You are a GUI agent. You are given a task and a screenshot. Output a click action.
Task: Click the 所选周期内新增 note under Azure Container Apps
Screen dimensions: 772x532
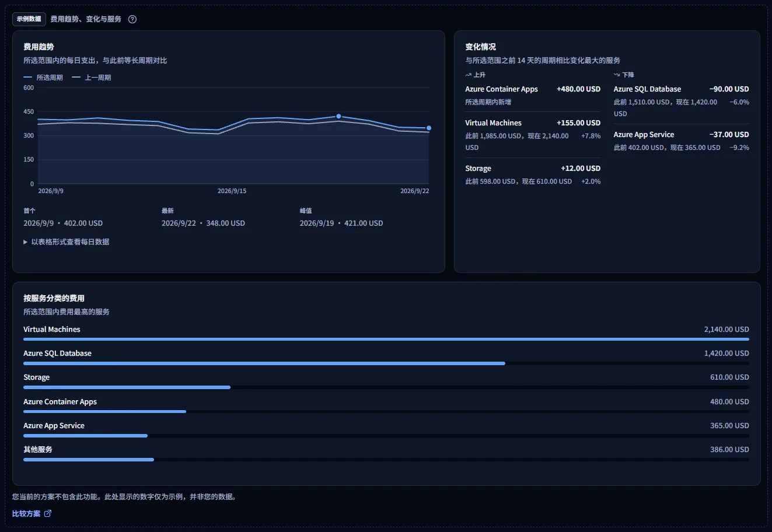488,102
